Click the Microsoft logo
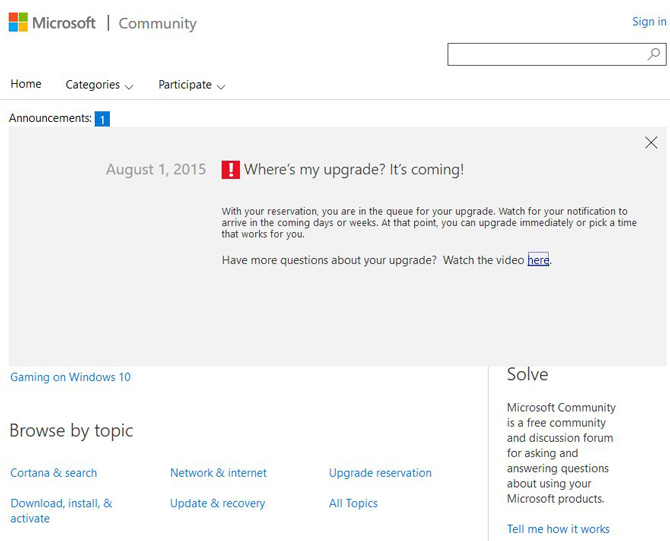Viewport: 670px width, 541px height. click(x=52, y=23)
